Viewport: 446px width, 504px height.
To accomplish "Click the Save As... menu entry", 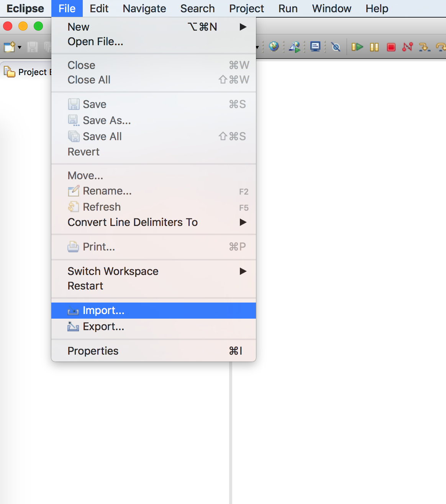I will coord(154,120).
